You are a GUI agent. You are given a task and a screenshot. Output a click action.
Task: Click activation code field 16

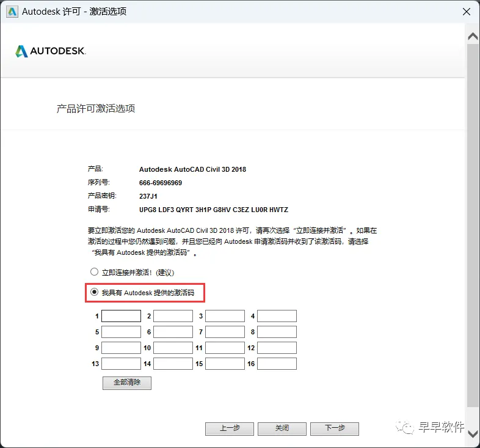[x=277, y=364]
